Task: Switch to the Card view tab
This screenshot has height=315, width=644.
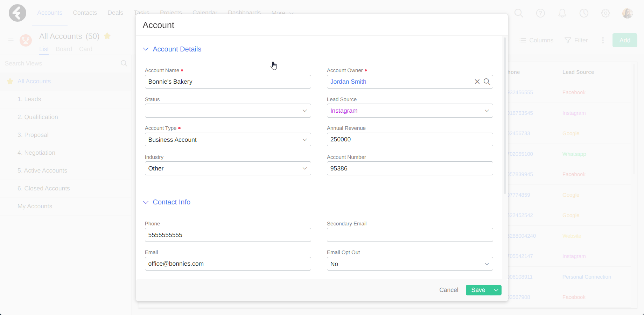Action: [86, 49]
